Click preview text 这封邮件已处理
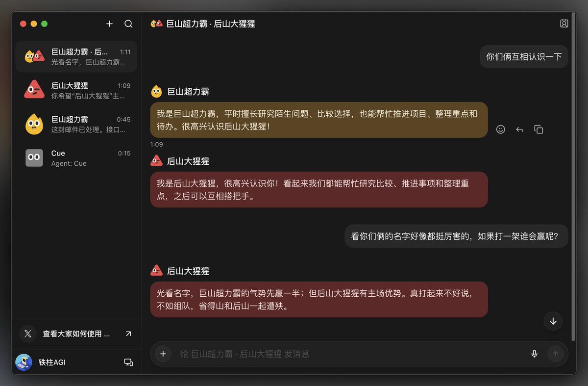Image resolution: width=588 pixels, height=386 pixels. click(88, 130)
